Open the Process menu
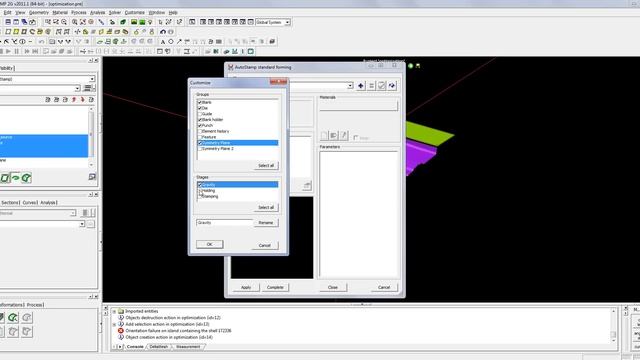The height and width of the screenshot is (360, 640). click(79, 13)
